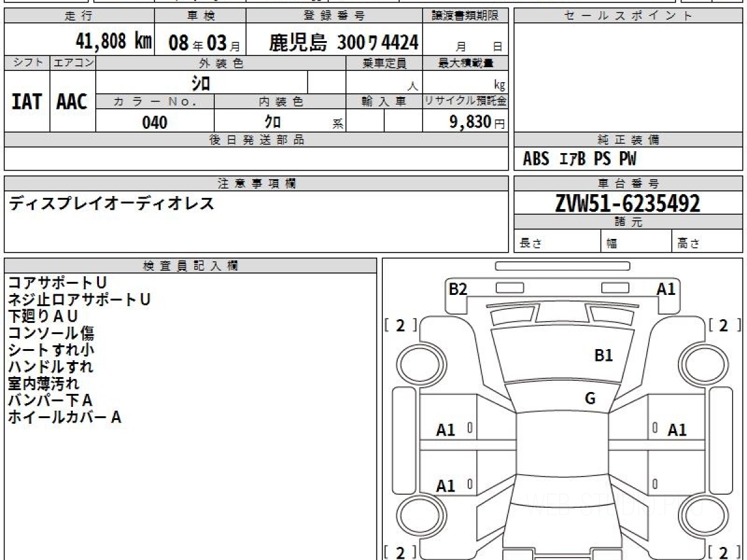The image size is (747, 560).
Task: Select the G mark on the windshield
Action: coord(590,399)
